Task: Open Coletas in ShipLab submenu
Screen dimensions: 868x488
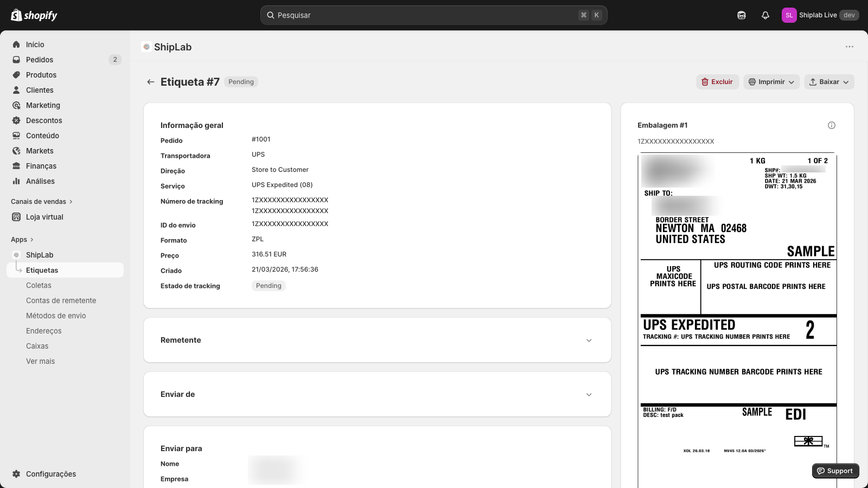Action: click(39, 285)
